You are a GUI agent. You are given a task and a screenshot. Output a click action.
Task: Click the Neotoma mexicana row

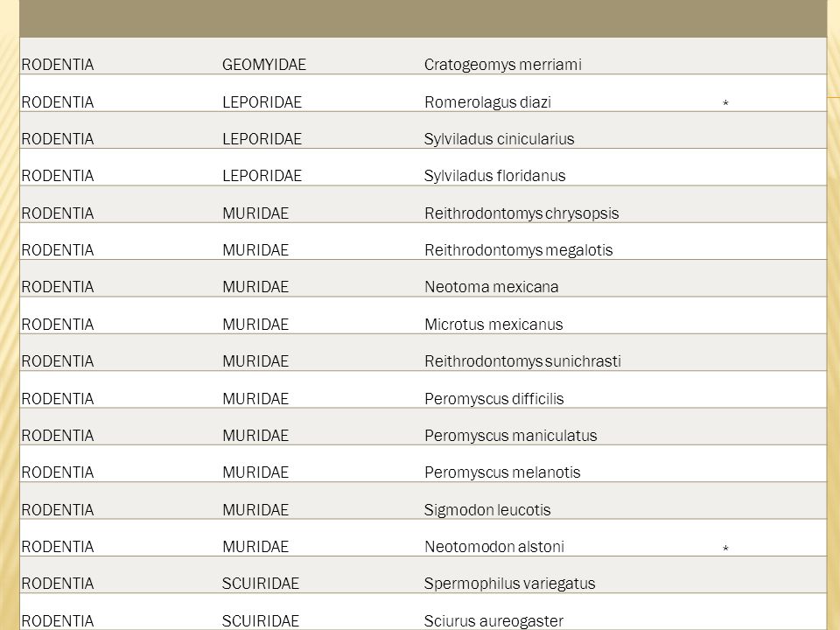tap(423, 278)
